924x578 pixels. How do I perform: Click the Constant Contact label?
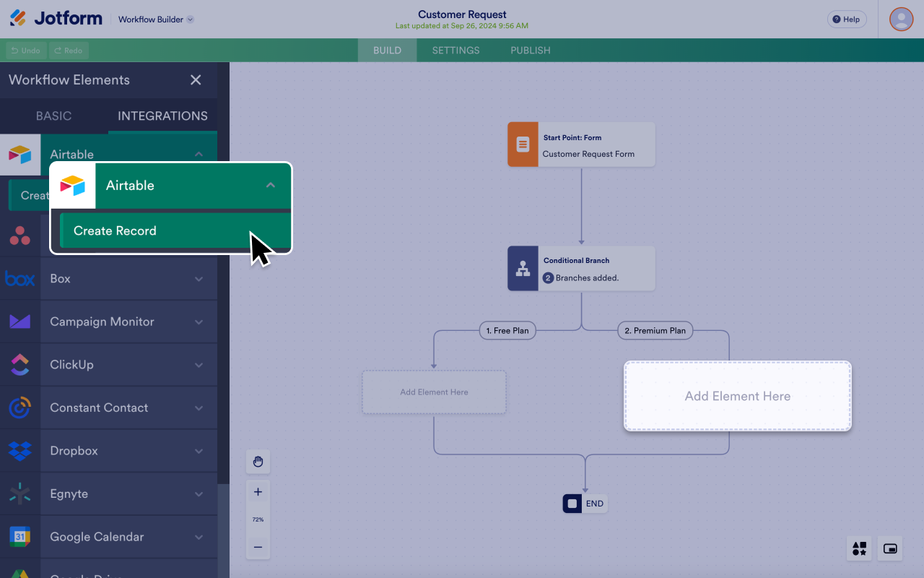tap(99, 407)
